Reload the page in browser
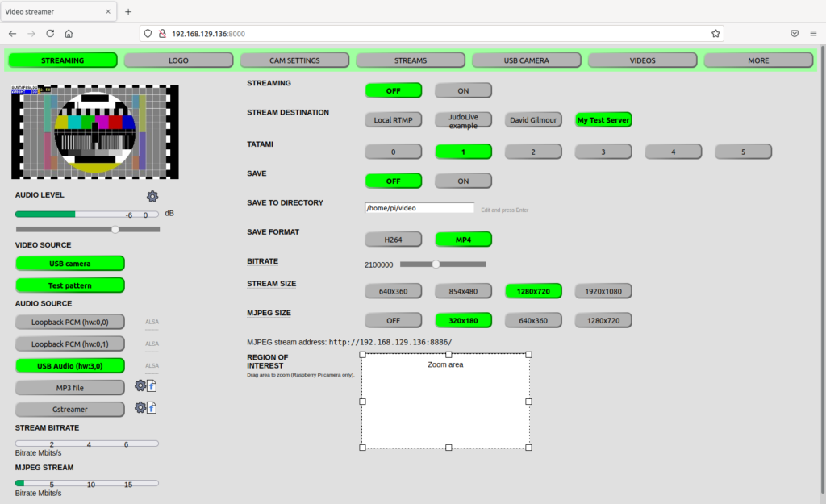 click(x=50, y=34)
